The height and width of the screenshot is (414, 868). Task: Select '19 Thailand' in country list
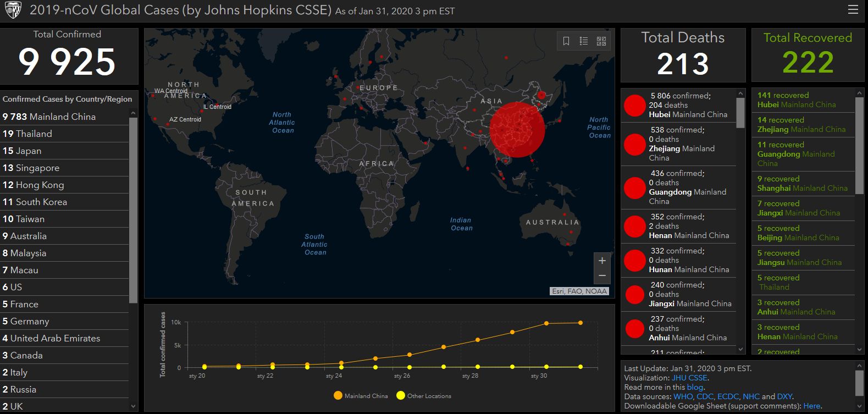point(64,134)
